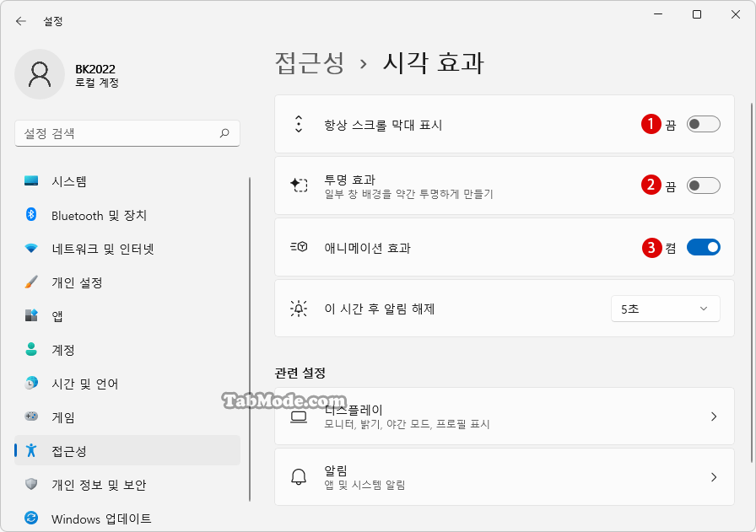
Task: Disable the 애니메이션 효과 toggle
Action: (703, 247)
